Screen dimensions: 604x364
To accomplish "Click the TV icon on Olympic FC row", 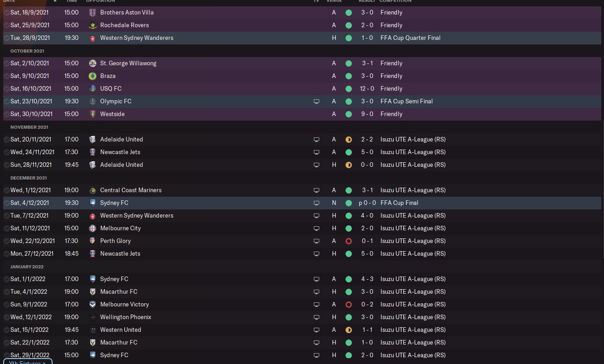I will [x=317, y=102].
